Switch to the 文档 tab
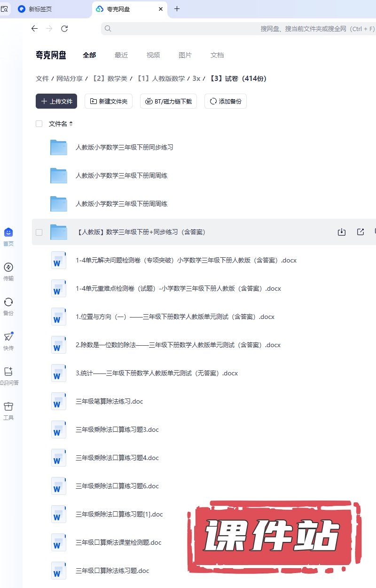Screen dimensions: 376x588 (x=217, y=55)
